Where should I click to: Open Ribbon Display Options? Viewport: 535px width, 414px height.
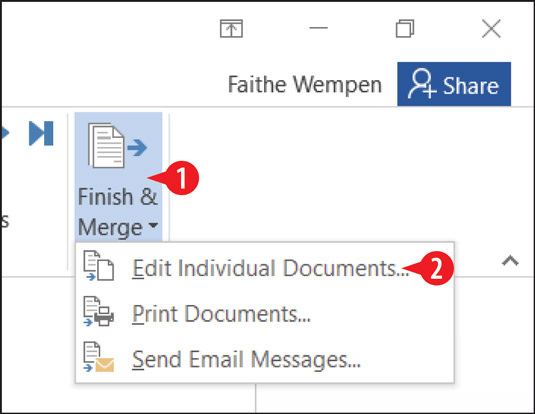[231, 28]
